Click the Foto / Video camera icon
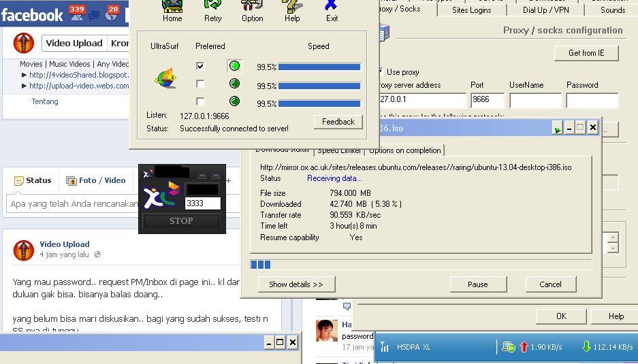This screenshot has height=364, width=638. click(71, 180)
